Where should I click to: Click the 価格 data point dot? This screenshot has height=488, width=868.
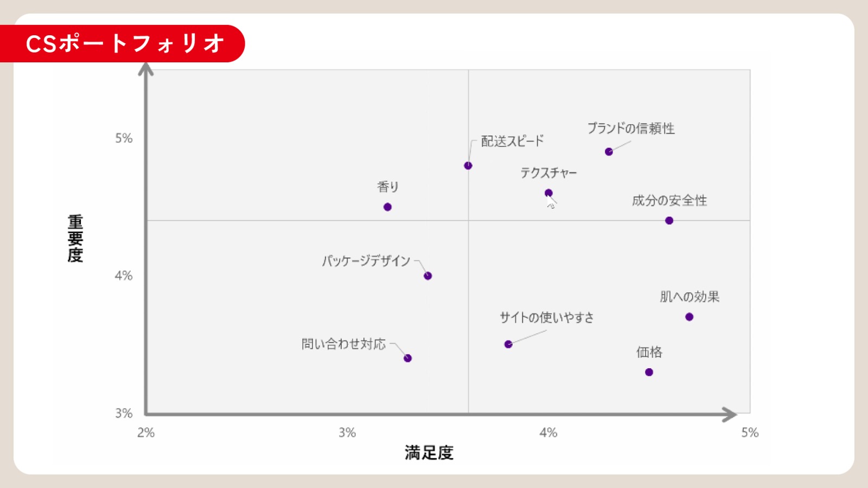point(649,372)
